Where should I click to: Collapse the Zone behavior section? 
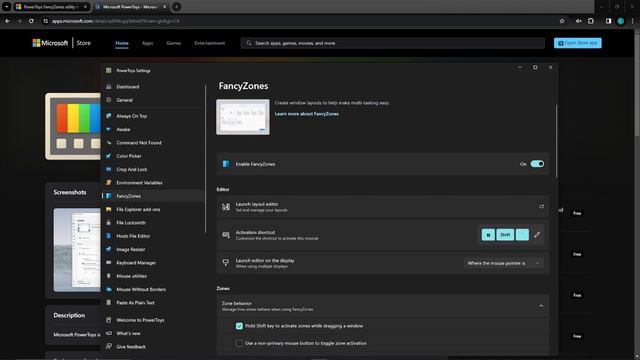[x=541, y=306]
